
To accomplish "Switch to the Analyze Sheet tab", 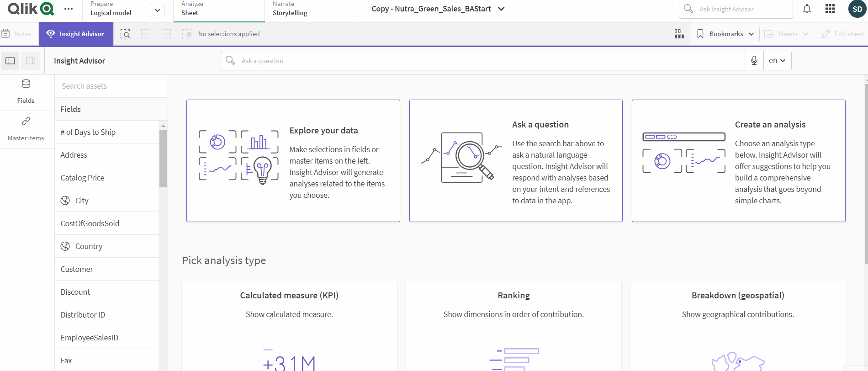I will tap(219, 11).
